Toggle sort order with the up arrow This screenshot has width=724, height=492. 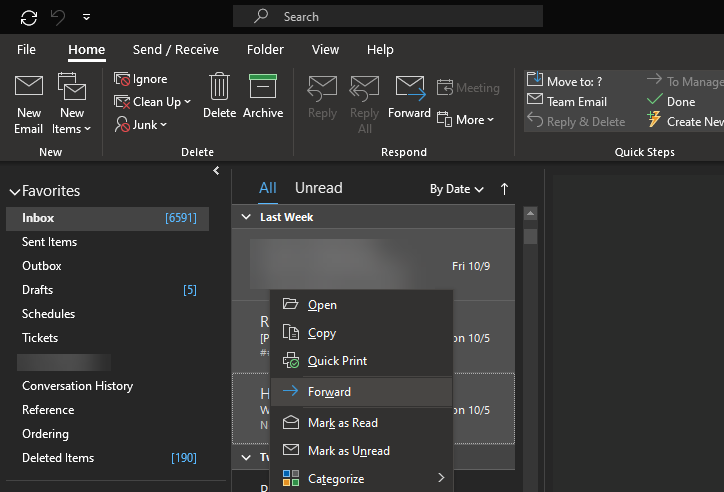tap(504, 188)
